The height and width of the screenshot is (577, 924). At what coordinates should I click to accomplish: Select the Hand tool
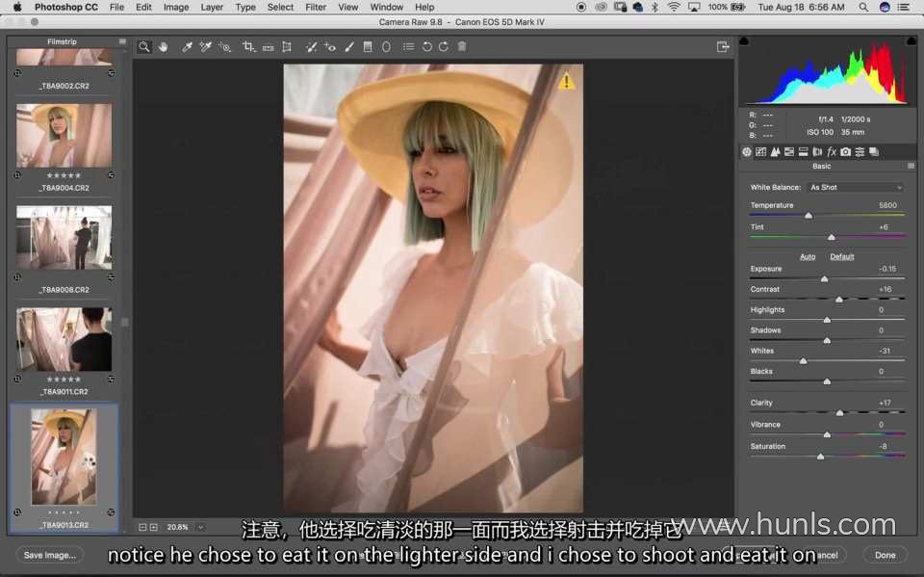[x=164, y=46]
